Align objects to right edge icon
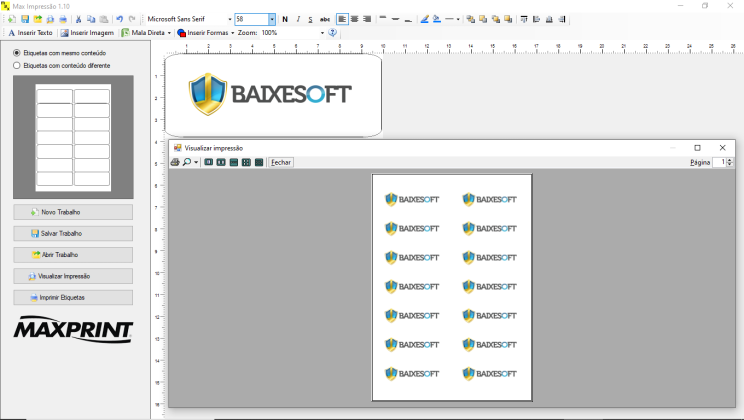 tap(562, 19)
